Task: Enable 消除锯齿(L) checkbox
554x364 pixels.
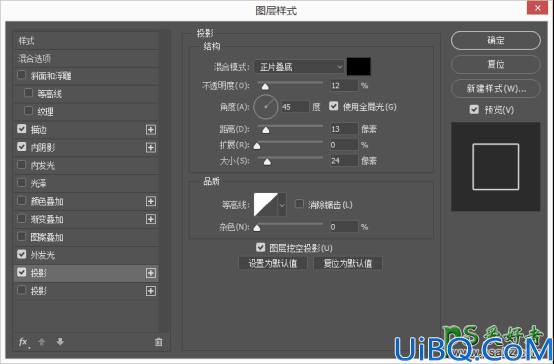Action: point(299,204)
